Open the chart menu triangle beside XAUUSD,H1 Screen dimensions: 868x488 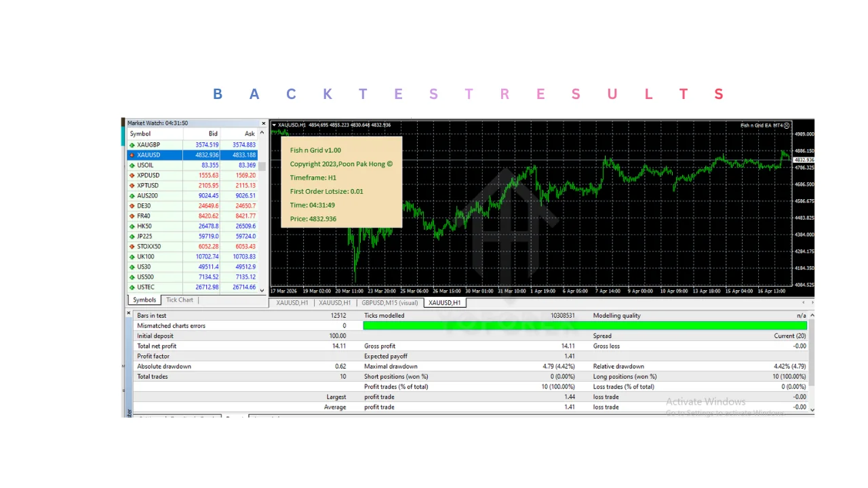274,125
